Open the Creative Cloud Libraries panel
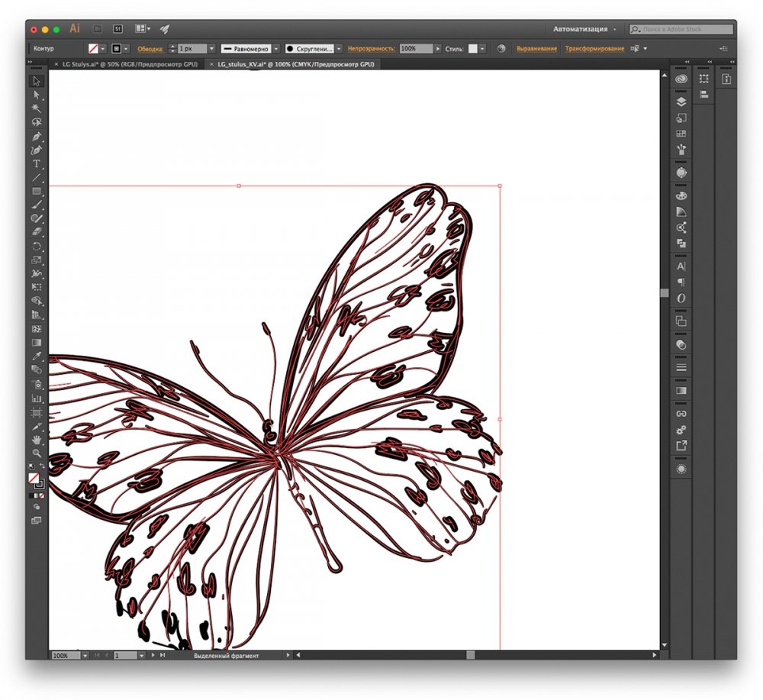The height and width of the screenshot is (700, 763). 681,79
